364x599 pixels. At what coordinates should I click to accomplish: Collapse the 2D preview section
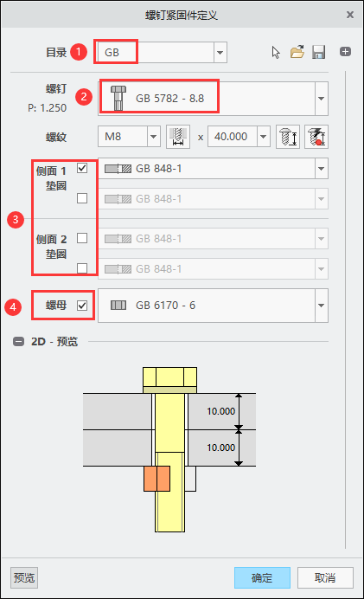point(18,342)
